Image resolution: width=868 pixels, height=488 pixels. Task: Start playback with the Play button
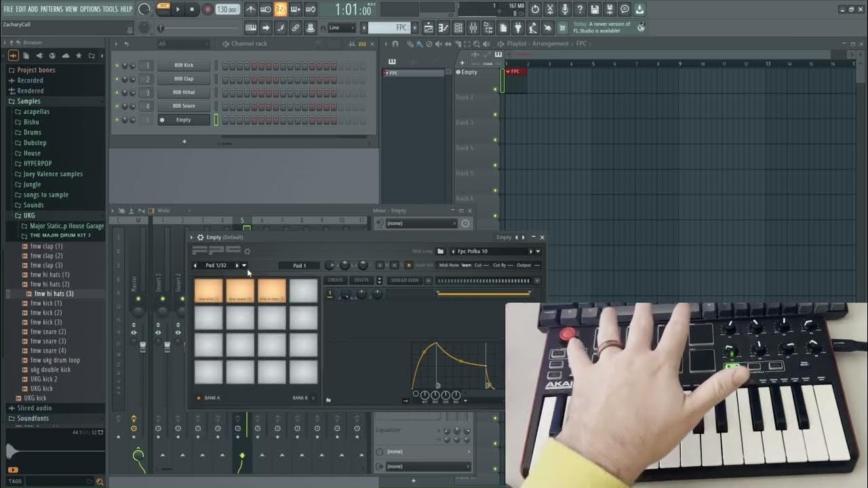click(x=178, y=9)
